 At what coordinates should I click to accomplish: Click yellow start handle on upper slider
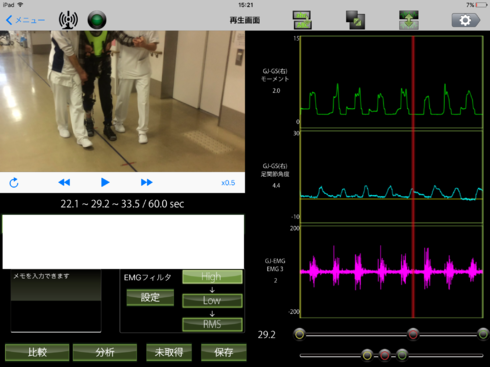299,334
